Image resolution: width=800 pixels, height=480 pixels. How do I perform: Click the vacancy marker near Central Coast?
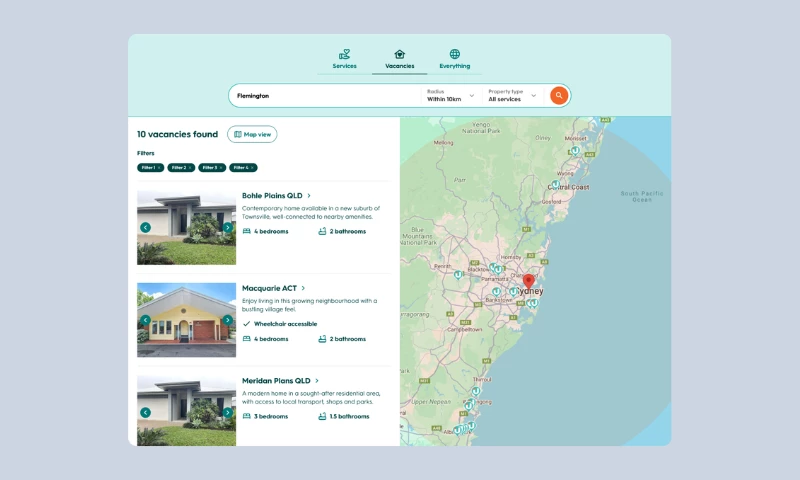[x=556, y=184]
